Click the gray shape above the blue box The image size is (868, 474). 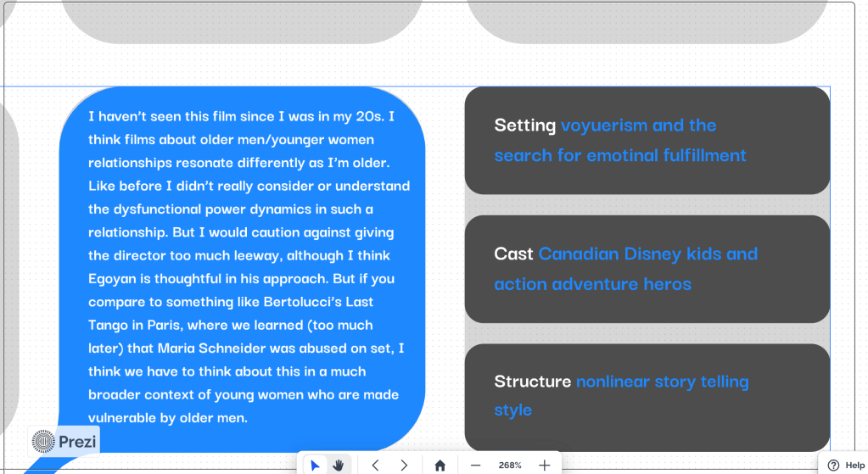tap(242, 21)
